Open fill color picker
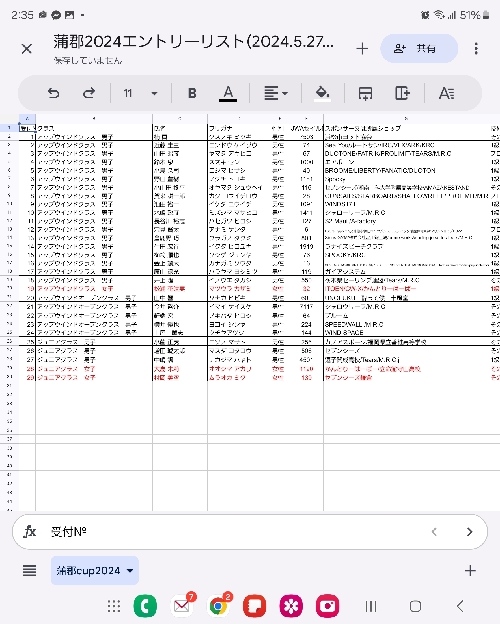Image resolution: width=500 pixels, height=624 pixels. (322, 94)
